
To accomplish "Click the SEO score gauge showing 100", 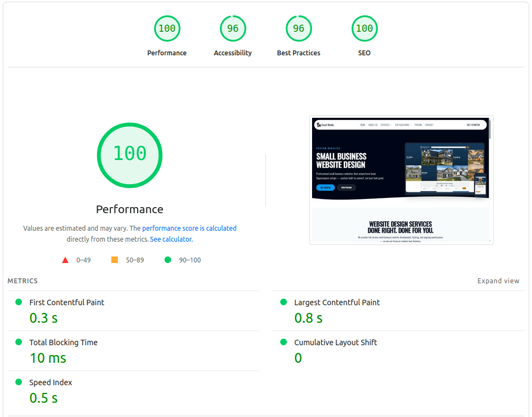I will 364,28.
